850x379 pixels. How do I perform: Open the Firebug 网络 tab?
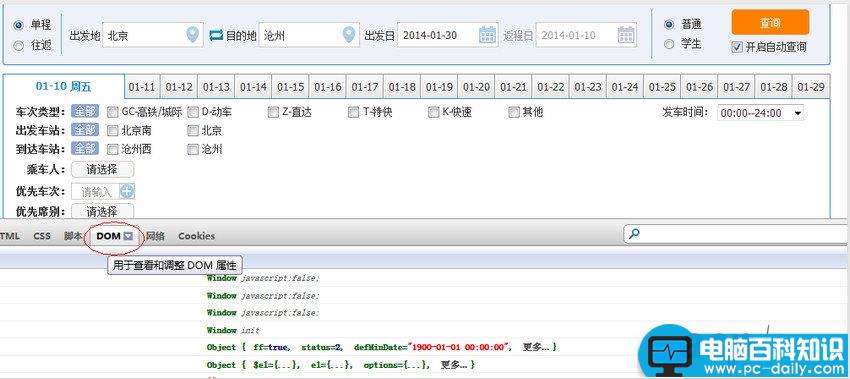click(x=156, y=236)
